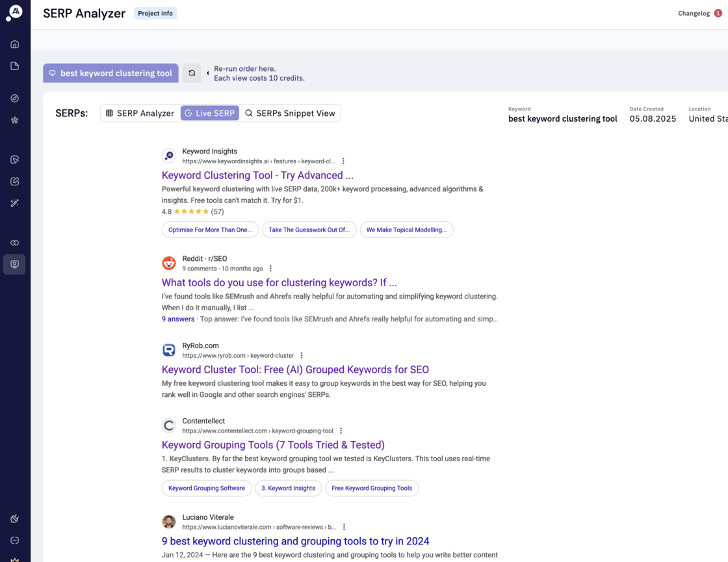
Task: Open 'Keyword Grouping Tools (7 Tools Tried & Tested)' result
Action: 273,444
